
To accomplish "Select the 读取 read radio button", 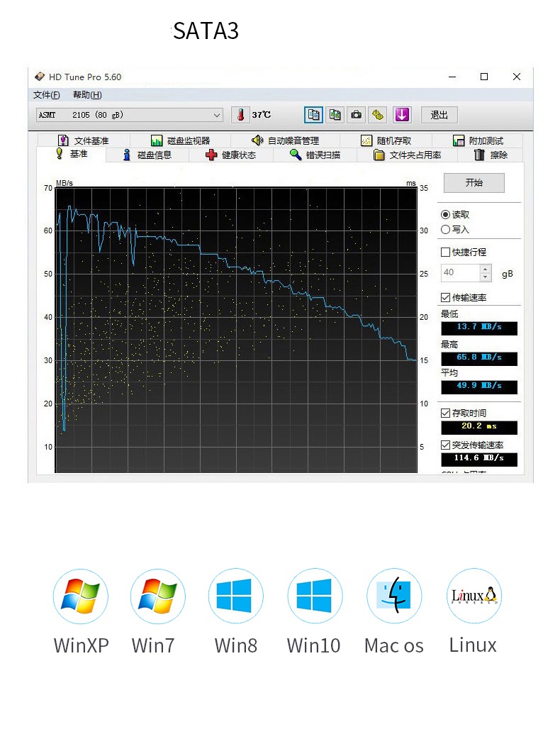I will pos(445,214).
